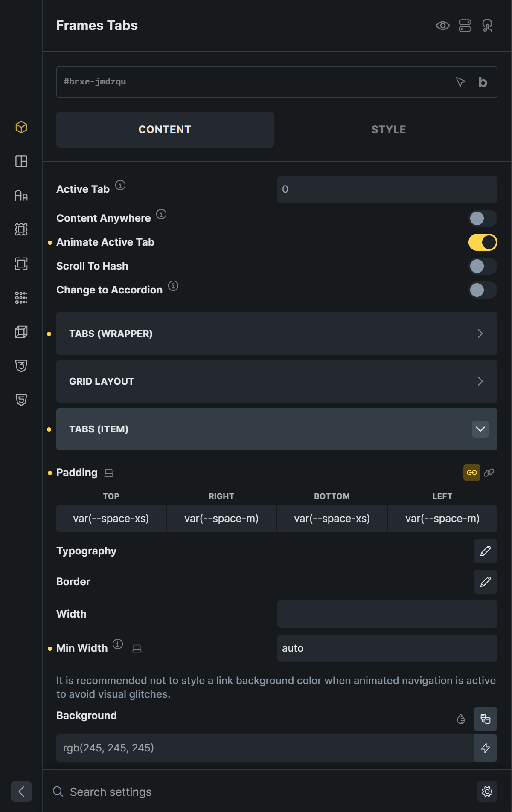Open the layout panel sidebar icon

[x=21, y=161]
